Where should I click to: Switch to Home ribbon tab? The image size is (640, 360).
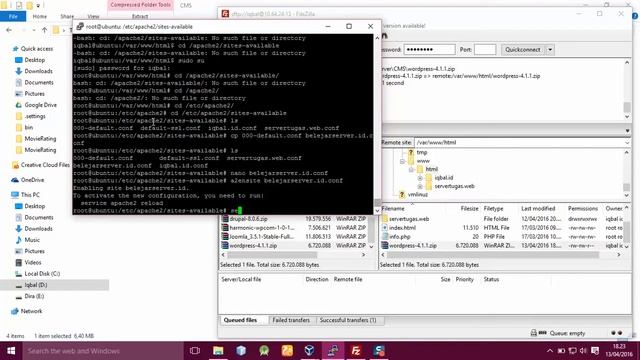(x=40, y=16)
